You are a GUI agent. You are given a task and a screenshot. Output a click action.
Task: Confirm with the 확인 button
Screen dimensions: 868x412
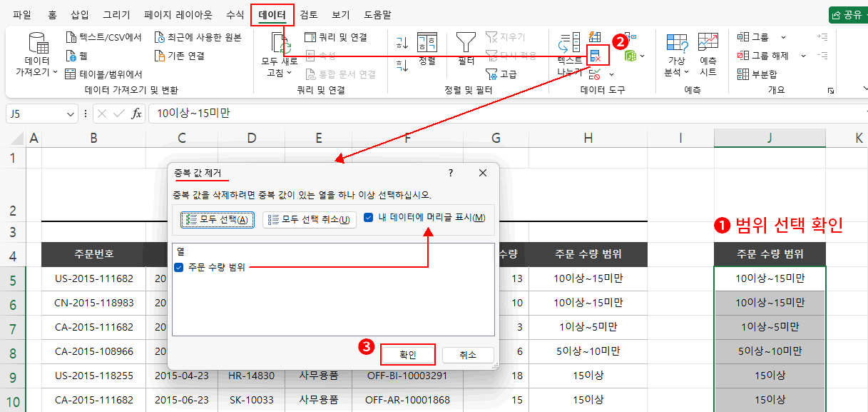407,355
